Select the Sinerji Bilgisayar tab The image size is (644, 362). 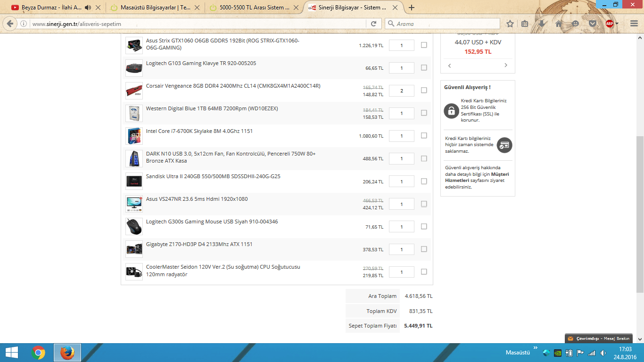353,8
